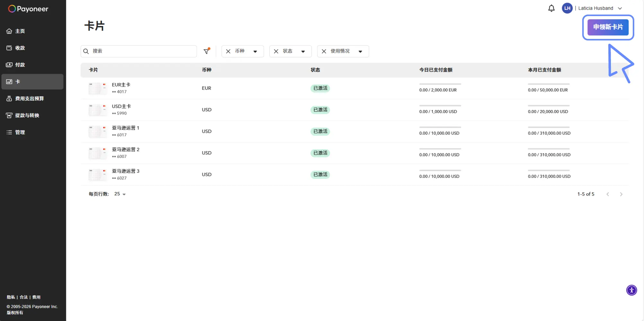Click the 0.00 / 1,000.00 USD daily amount
644x321 pixels.
[x=438, y=112]
